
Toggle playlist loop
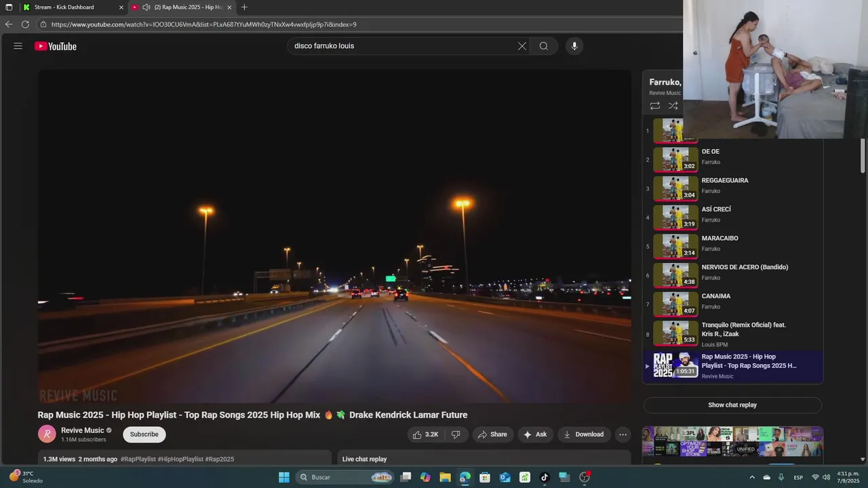point(655,106)
